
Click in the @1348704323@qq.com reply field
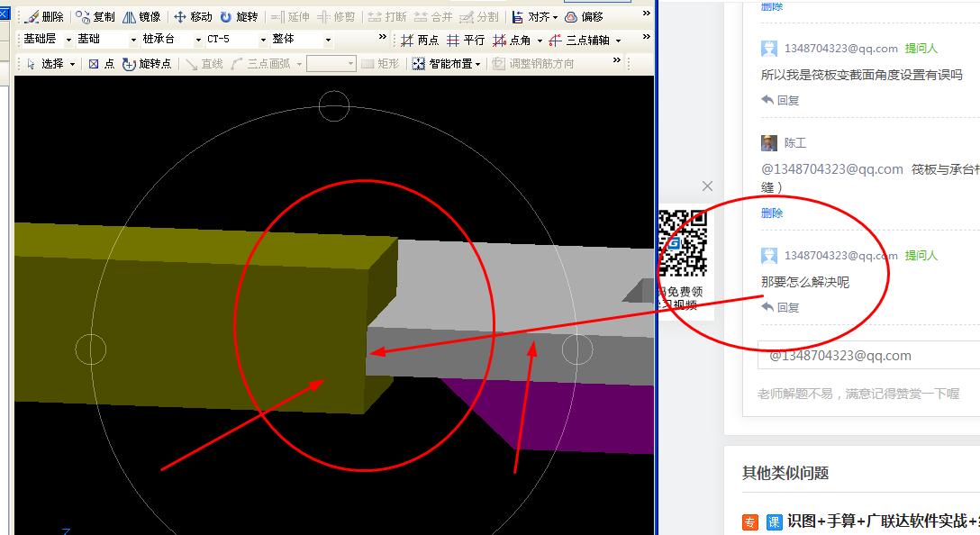868,356
